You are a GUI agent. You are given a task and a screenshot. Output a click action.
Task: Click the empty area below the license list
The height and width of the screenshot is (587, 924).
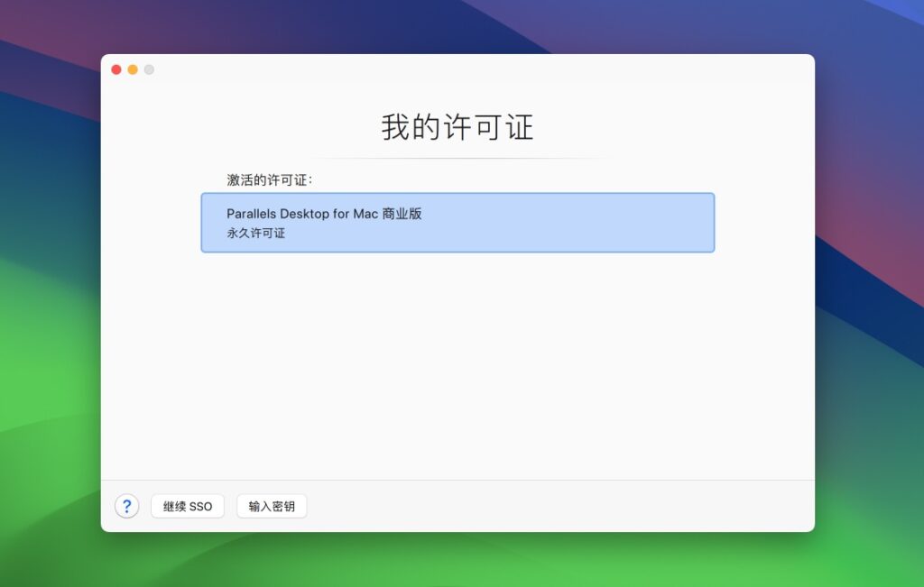coord(457,361)
